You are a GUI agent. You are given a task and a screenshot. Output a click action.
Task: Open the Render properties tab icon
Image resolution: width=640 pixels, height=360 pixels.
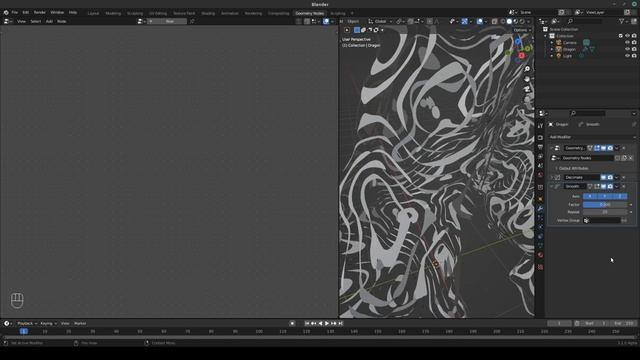pyautogui.click(x=540, y=138)
